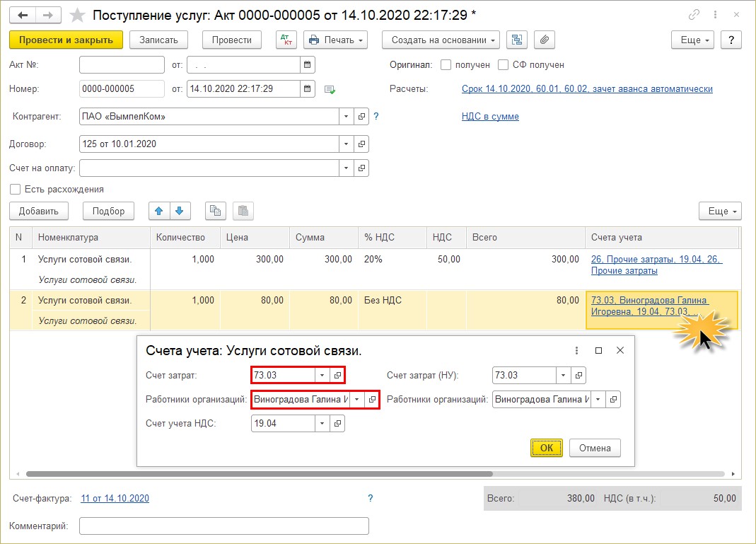Image resolution: width=756 pixels, height=544 pixels.
Task: Go forward with the right arrow button
Action: point(47,16)
